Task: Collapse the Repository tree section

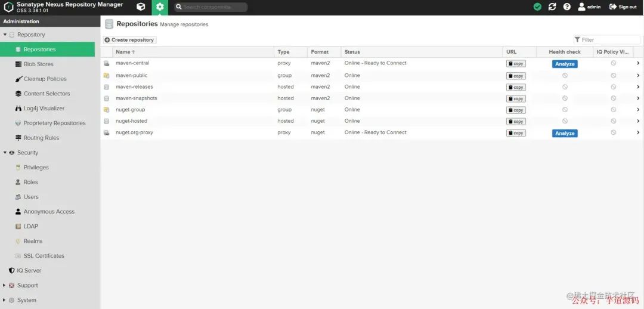Action: 5,35
